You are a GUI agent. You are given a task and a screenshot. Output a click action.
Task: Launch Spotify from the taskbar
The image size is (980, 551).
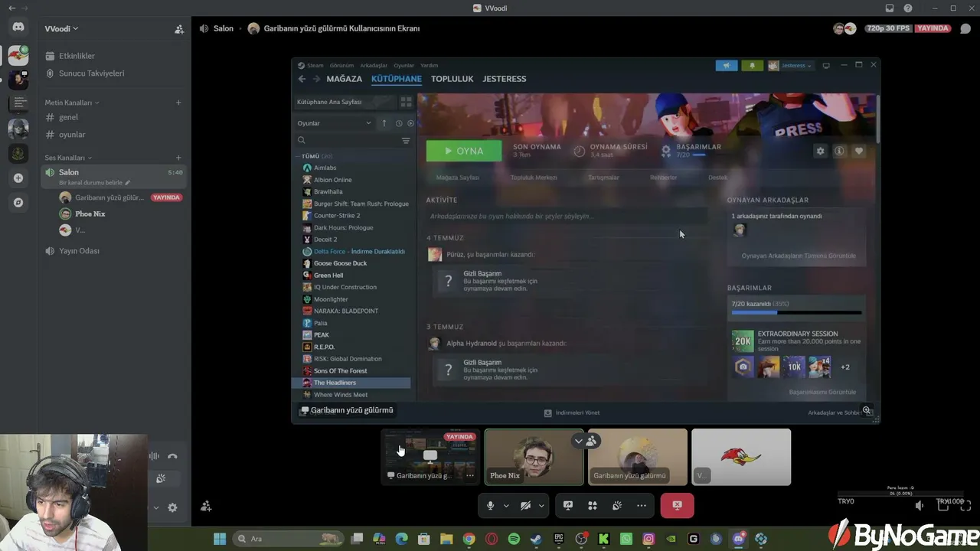click(514, 539)
